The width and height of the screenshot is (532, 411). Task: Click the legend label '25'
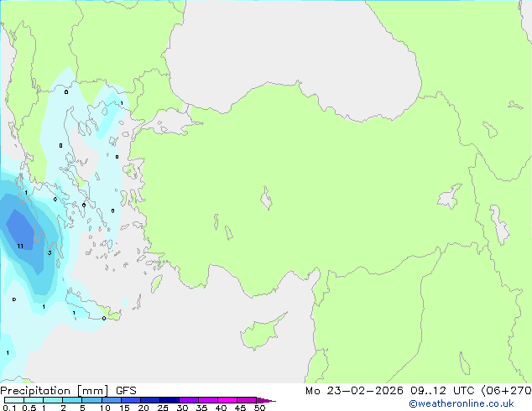point(163,408)
